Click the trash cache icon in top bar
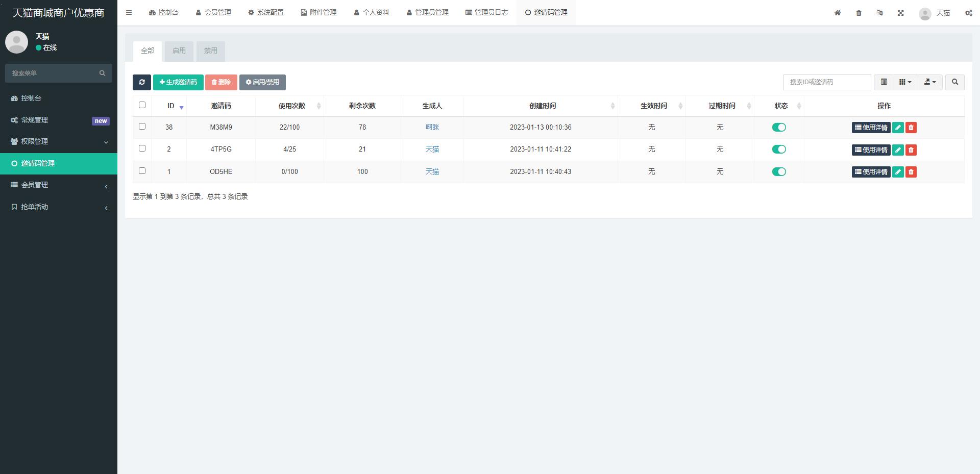This screenshot has height=474, width=980. pyautogui.click(x=859, y=13)
